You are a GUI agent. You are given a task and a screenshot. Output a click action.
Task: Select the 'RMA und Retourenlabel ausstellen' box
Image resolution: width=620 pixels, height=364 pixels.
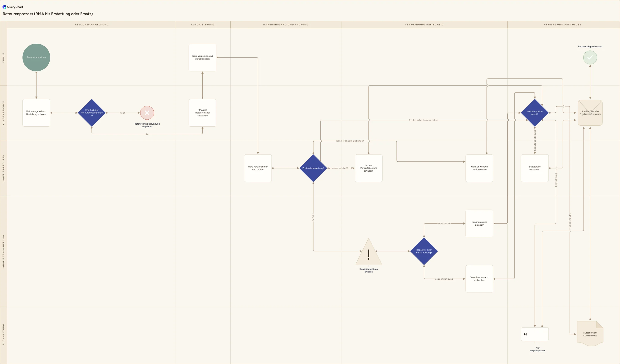[203, 113]
